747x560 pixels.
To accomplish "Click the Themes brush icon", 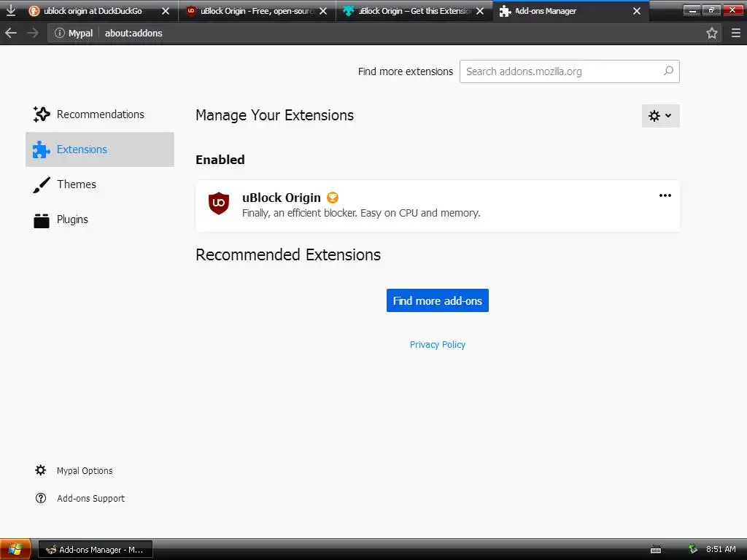I will [x=42, y=184].
